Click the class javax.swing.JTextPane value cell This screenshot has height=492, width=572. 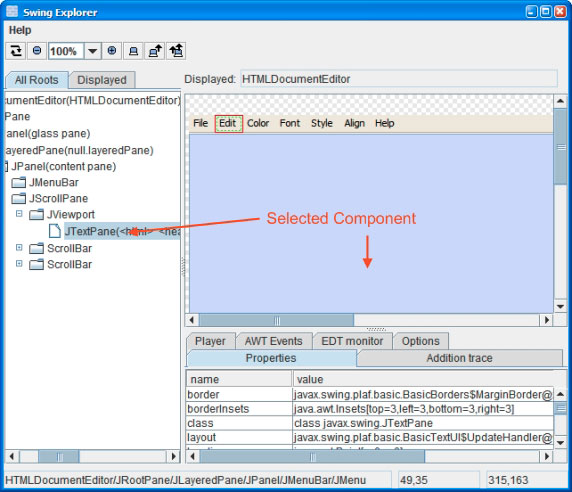[423, 423]
